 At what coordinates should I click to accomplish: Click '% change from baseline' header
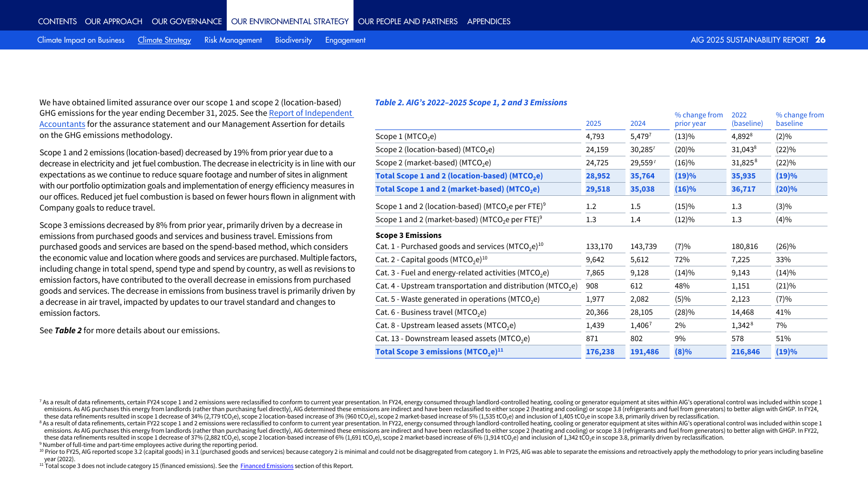pyautogui.click(x=800, y=119)
